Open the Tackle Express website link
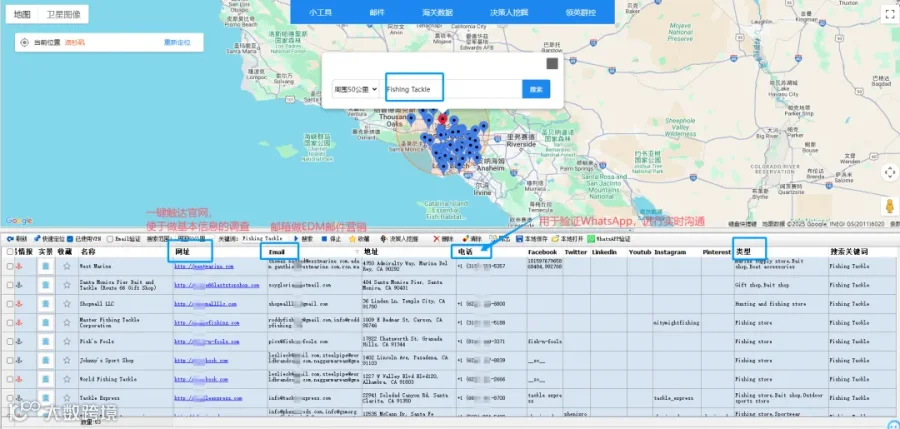This screenshot has width=900, height=429. point(208,398)
